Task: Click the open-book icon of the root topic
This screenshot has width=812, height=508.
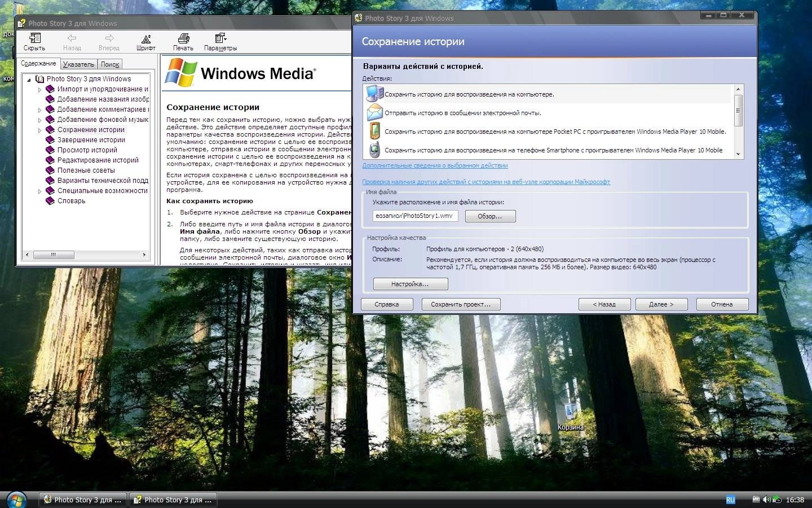Action: (39, 79)
